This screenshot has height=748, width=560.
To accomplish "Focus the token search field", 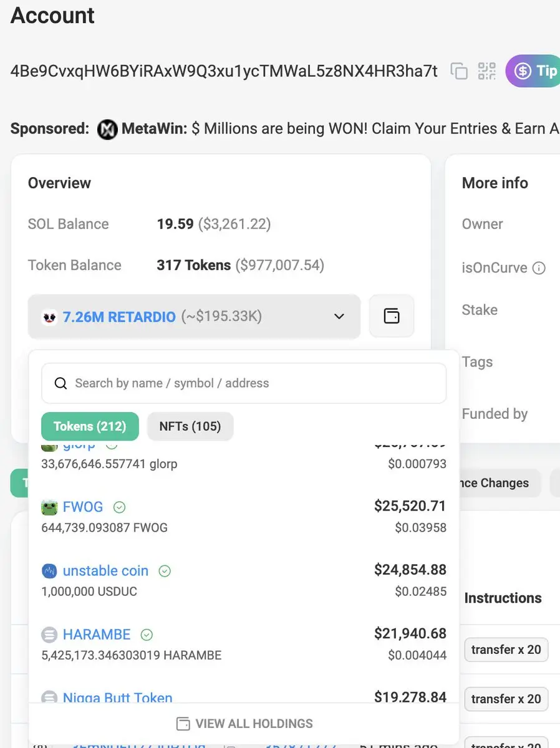I will [x=244, y=383].
